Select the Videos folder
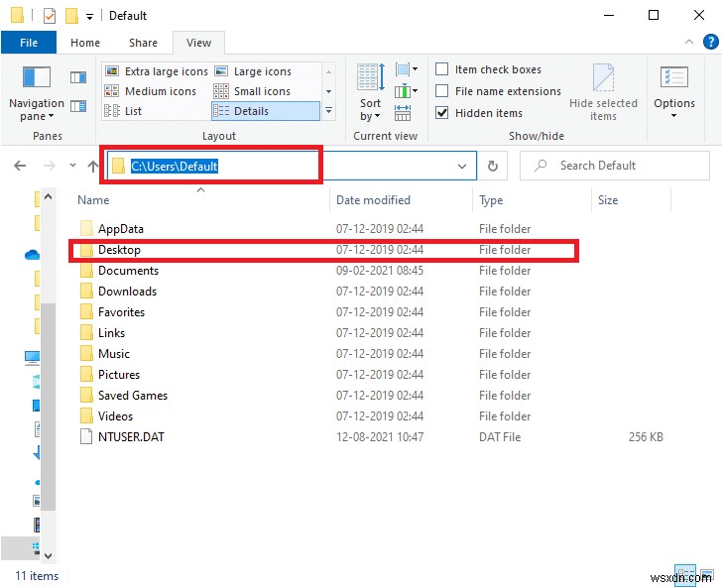This screenshot has width=723, height=588. pyautogui.click(x=115, y=416)
